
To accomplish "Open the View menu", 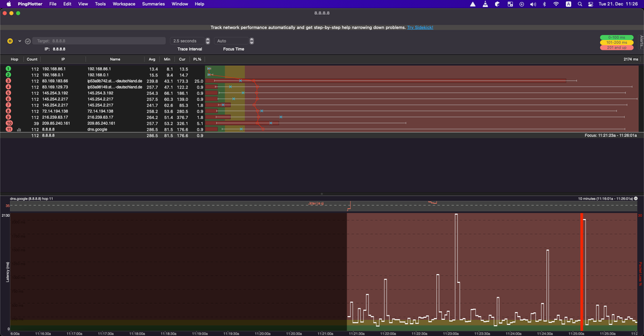I will coord(83,4).
